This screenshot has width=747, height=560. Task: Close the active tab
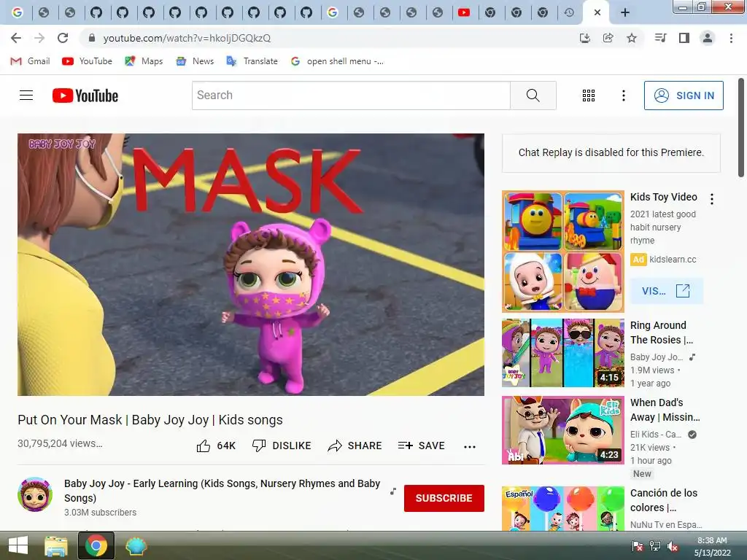pyautogui.click(x=597, y=13)
